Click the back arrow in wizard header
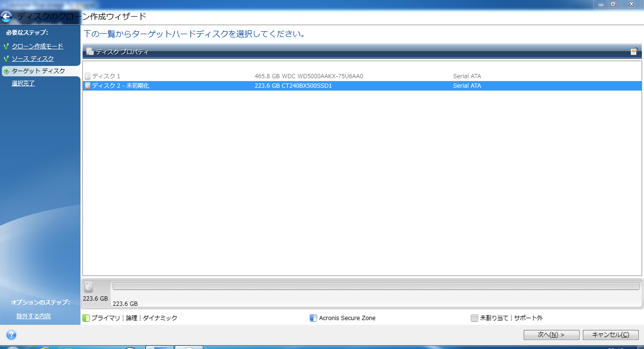The height and width of the screenshot is (349, 644). tap(6, 17)
